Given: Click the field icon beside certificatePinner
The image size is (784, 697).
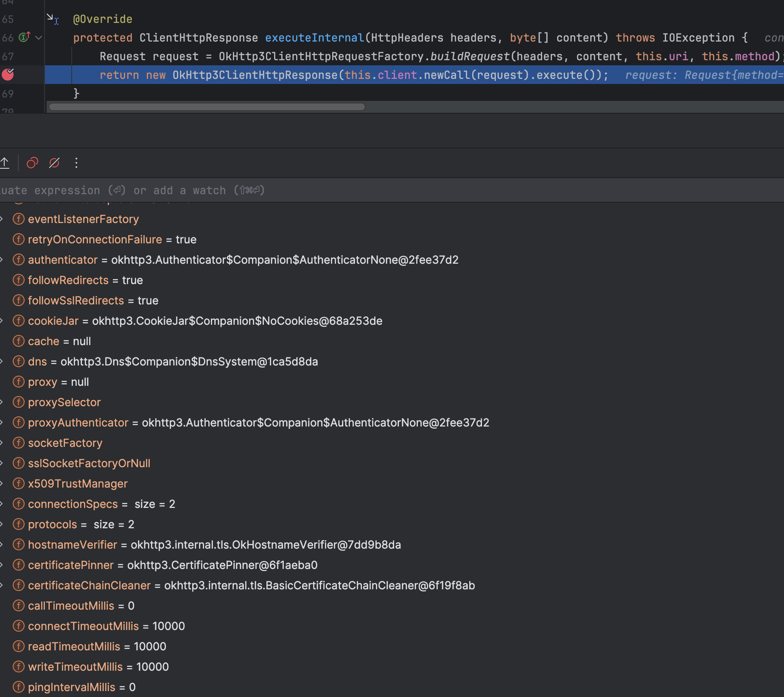Looking at the screenshot, I should pos(19,565).
